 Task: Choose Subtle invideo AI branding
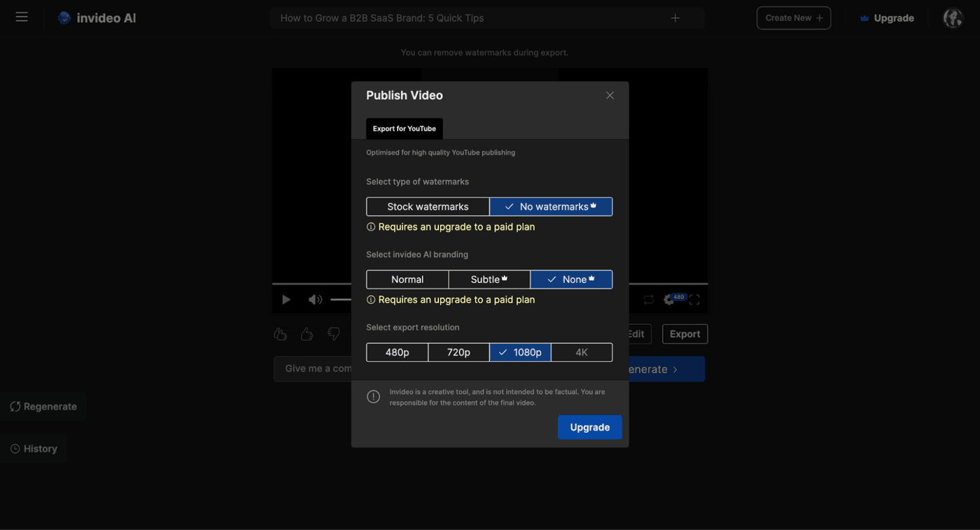coord(489,279)
